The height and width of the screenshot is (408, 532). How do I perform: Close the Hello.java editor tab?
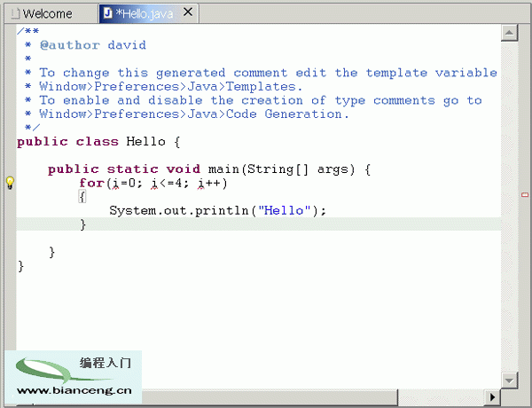[x=188, y=12]
